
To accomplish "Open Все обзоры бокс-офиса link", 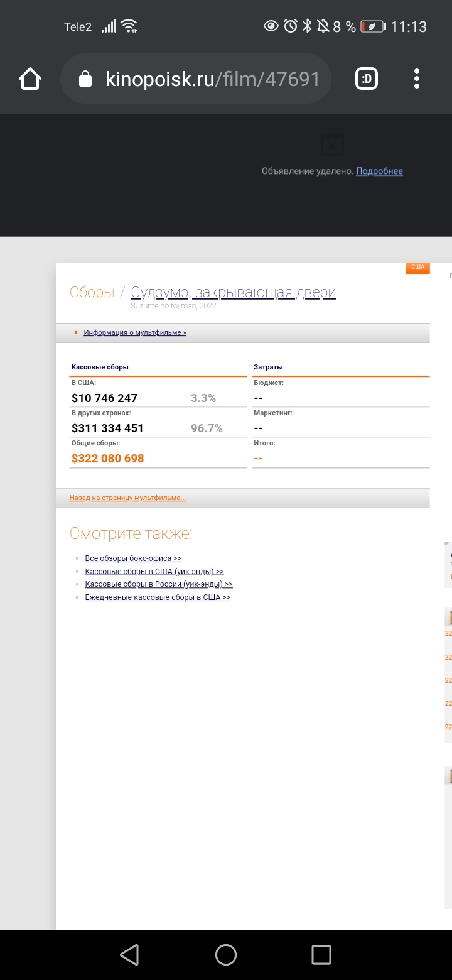I will pyautogui.click(x=133, y=558).
